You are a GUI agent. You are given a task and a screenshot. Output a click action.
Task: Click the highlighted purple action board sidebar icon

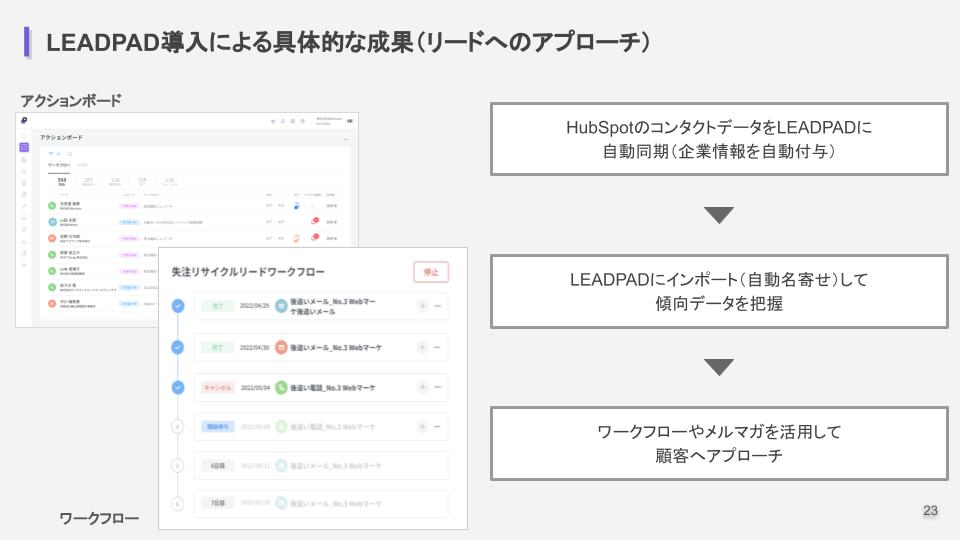24,147
